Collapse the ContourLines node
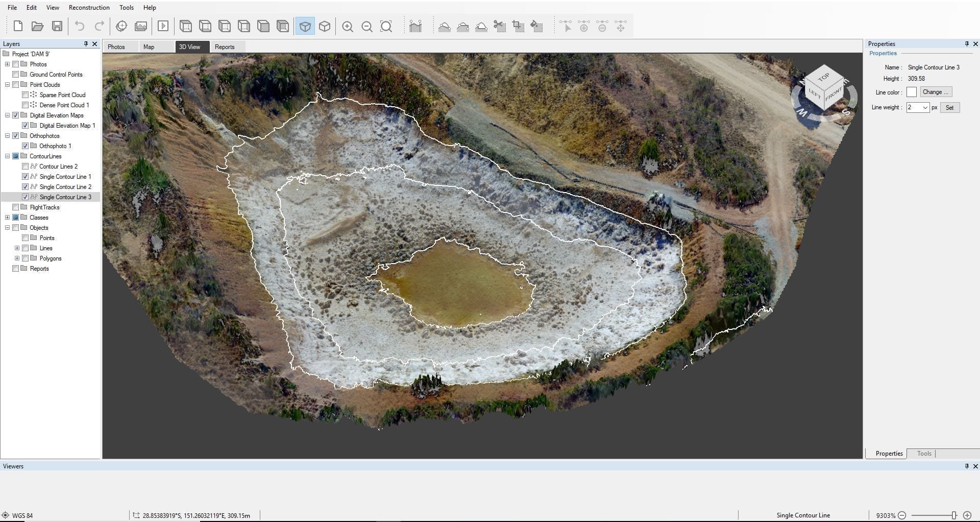The image size is (980, 522). 7,156
